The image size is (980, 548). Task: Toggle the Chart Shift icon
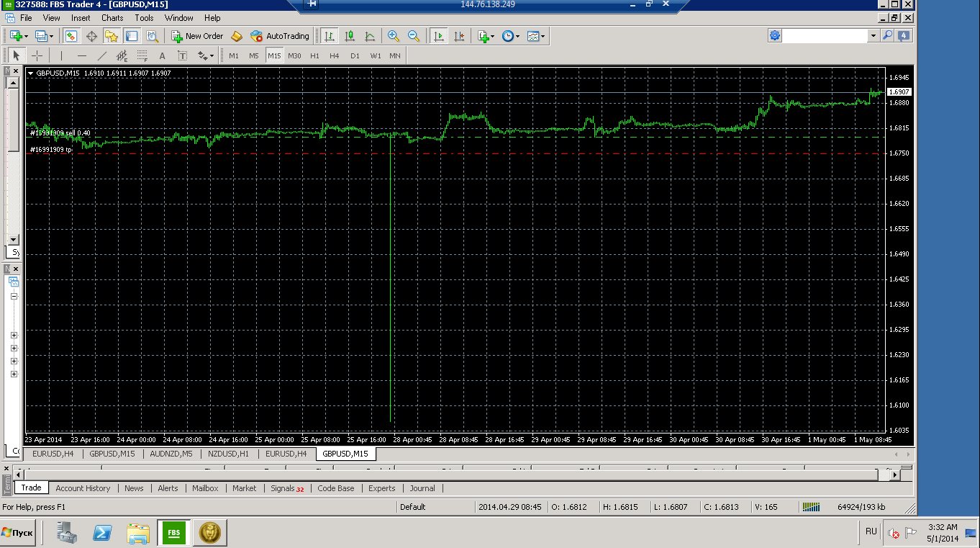coord(459,35)
